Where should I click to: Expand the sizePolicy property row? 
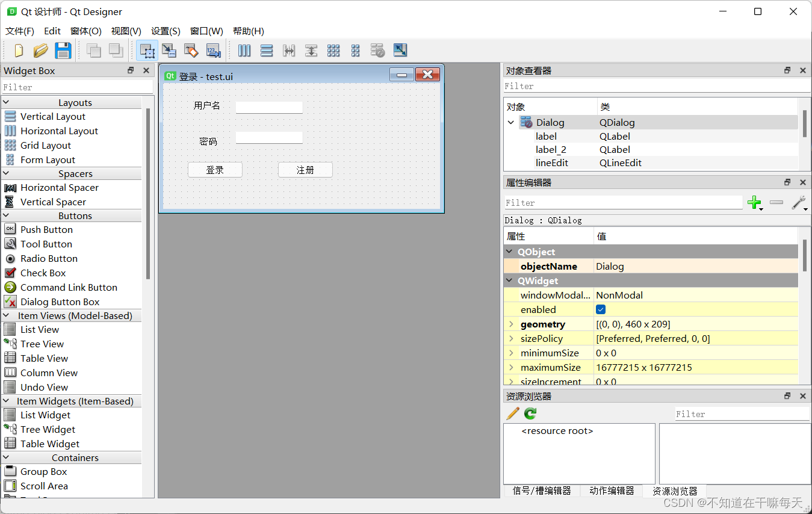point(511,338)
